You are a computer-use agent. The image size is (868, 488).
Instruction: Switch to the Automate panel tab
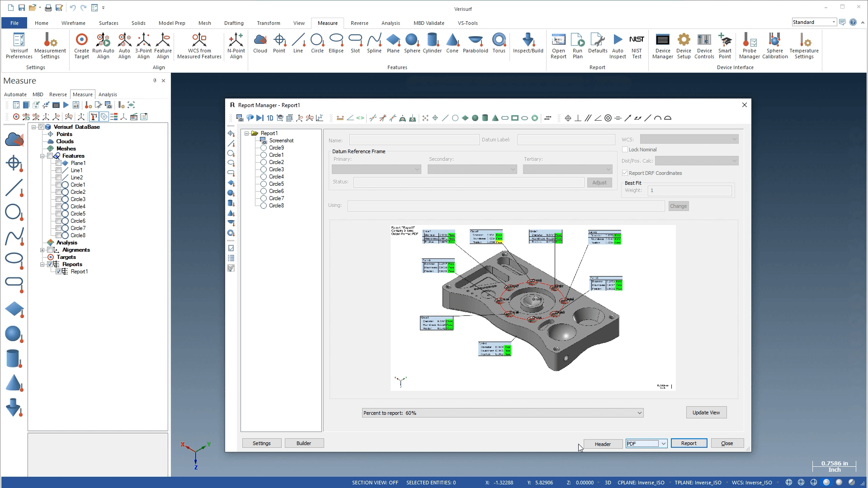tap(15, 94)
